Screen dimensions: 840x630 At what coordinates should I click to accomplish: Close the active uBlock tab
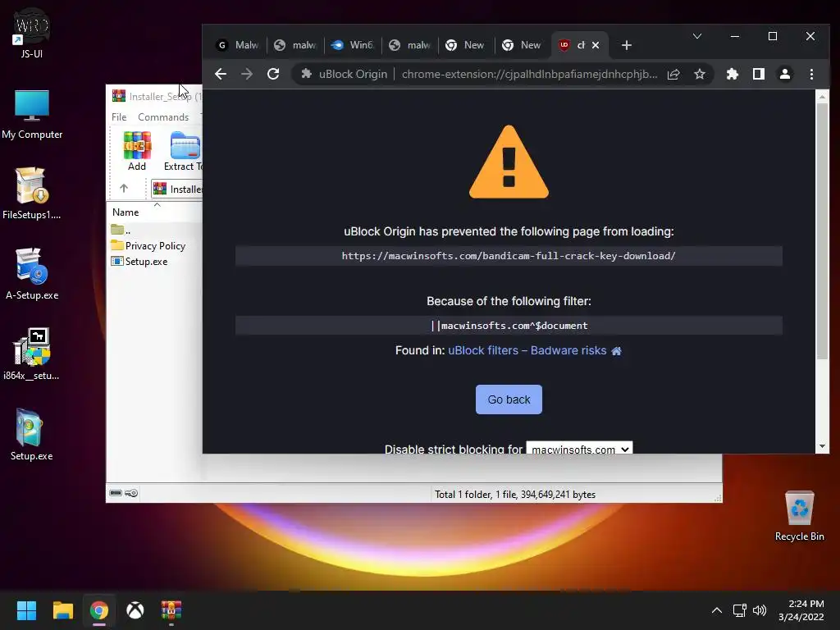[x=596, y=45]
